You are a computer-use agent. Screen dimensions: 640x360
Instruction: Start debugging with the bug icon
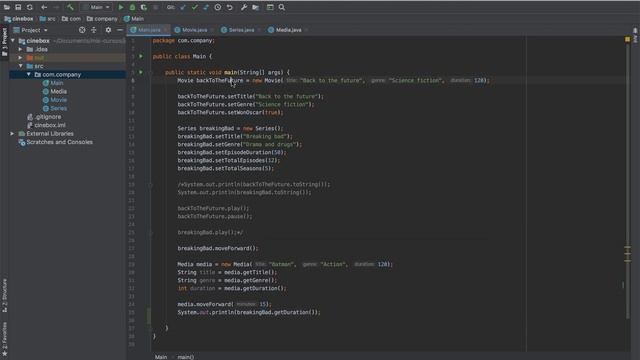point(132,7)
